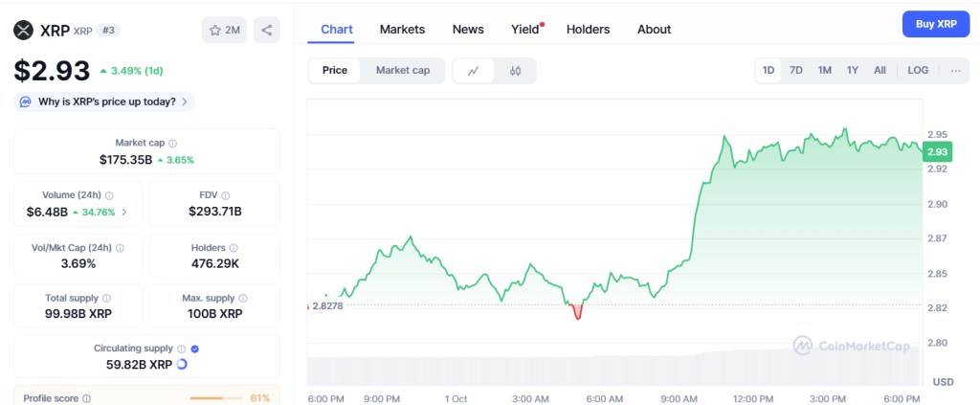980x405 pixels.
Task: Switch to candlestick chart icon
Action: coord(515,70)
